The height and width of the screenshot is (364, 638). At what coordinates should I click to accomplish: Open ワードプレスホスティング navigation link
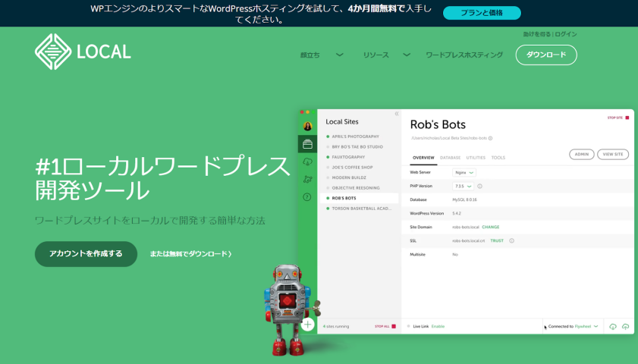pyautogui.click(x=464, y=55)
